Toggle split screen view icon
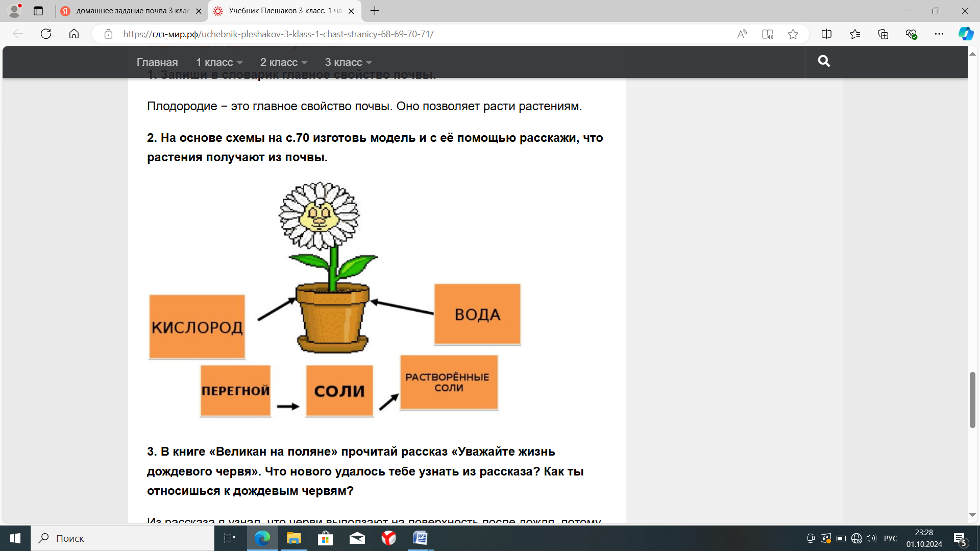The width and height of the screenshot is (980, 551). point(826,34)
